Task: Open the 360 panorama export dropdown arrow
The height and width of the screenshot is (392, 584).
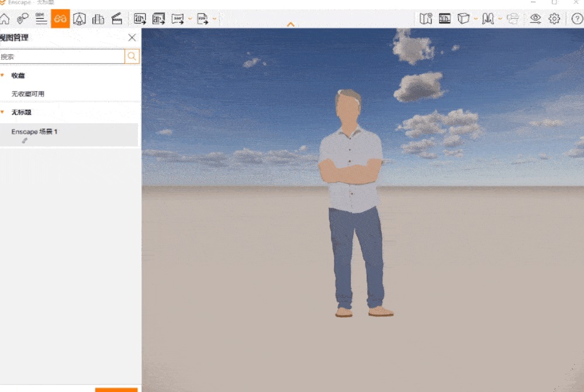Action: pyautogui.click(x=190, y=19)
